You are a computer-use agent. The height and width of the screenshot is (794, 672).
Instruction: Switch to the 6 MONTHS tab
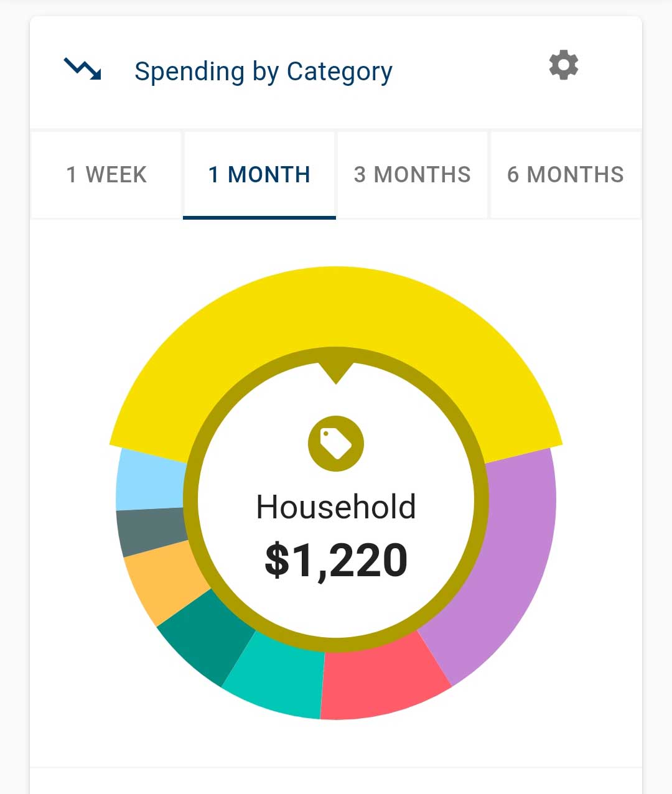(566, 175)
